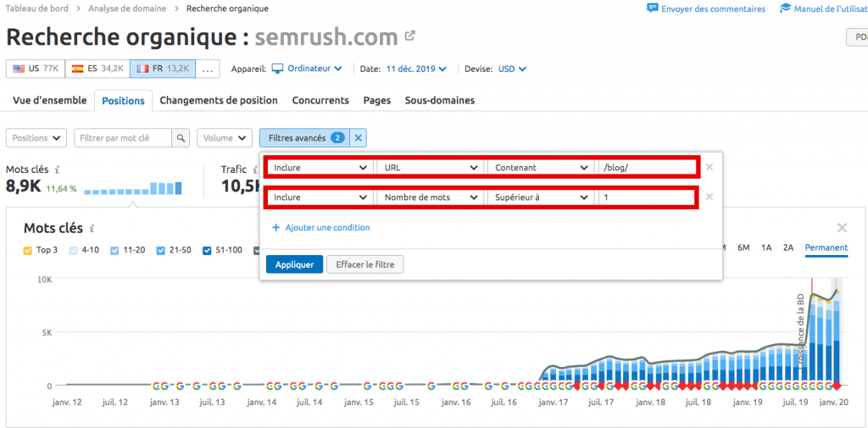
Task: Click the Appliquer button
Action: [x=294, y=264]
